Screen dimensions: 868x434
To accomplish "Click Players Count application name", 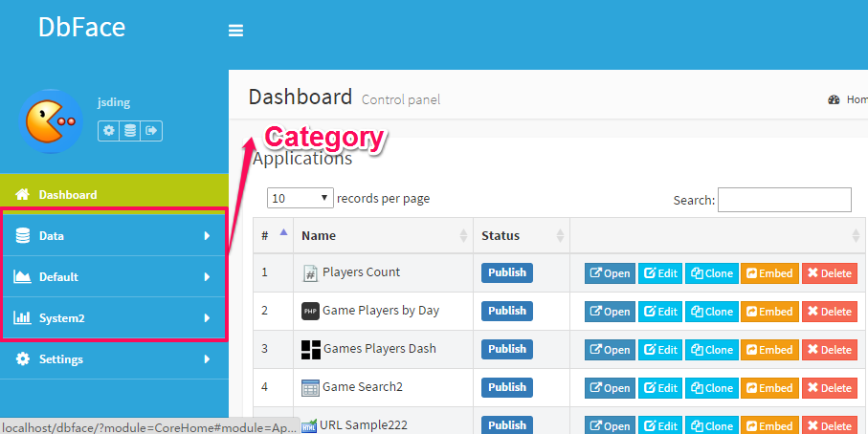I will point(361,272).
